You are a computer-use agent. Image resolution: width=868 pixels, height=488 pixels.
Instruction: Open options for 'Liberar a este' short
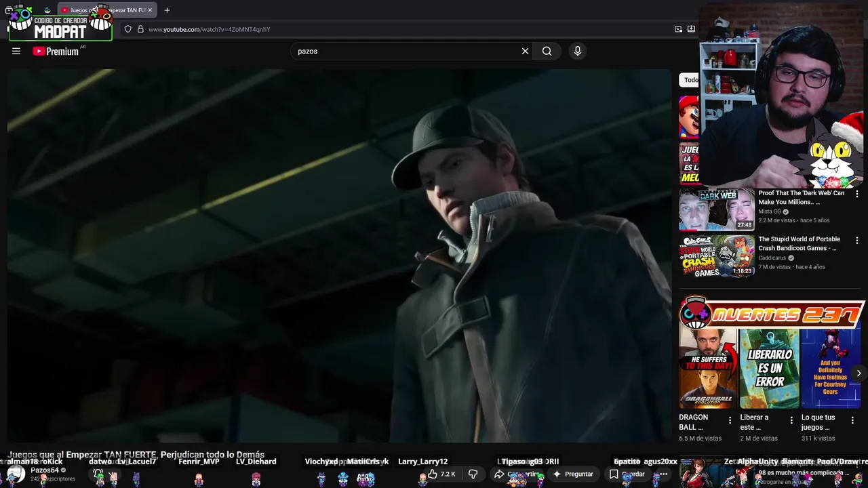[791, 420]
